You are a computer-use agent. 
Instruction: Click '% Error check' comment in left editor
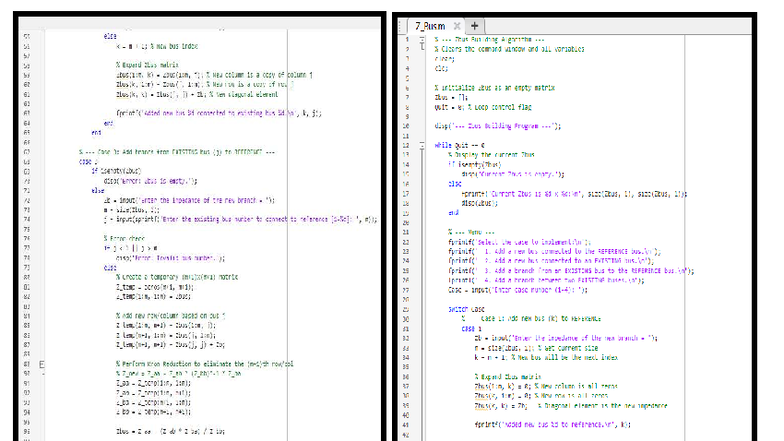pyautogui.click(x=124, y=238)
